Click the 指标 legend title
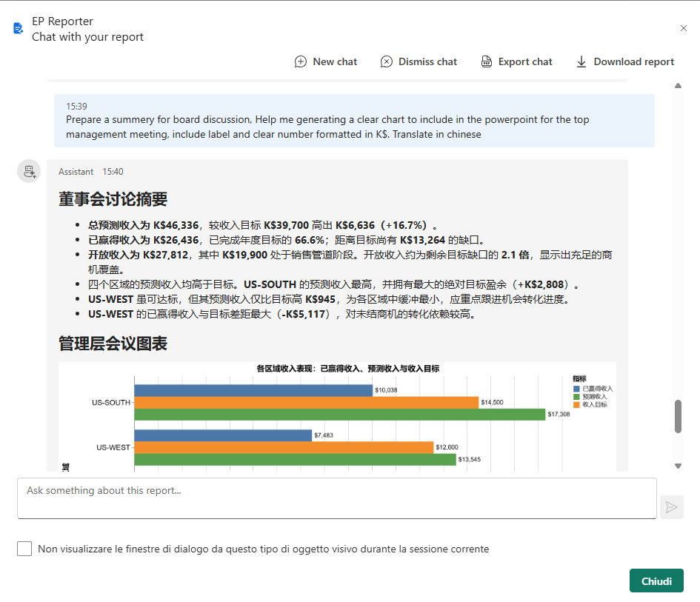Screen dimensions: 700x602 point(579,378)
